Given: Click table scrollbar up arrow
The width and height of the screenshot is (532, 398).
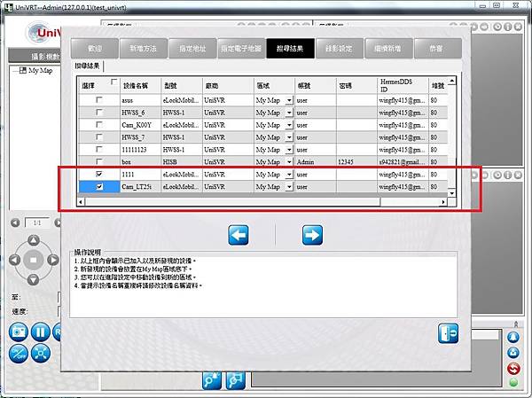Looking at the screenshot, I should tap(452, 81).
